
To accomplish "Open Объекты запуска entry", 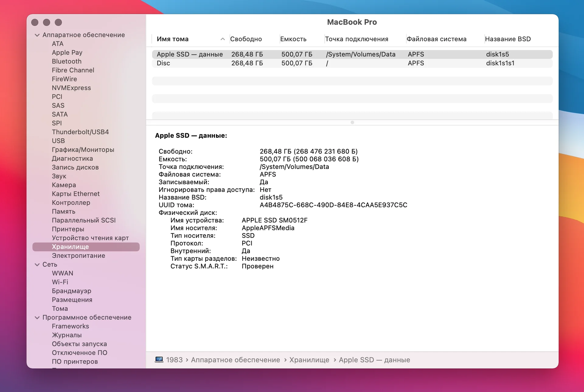I will click(79, 344).
